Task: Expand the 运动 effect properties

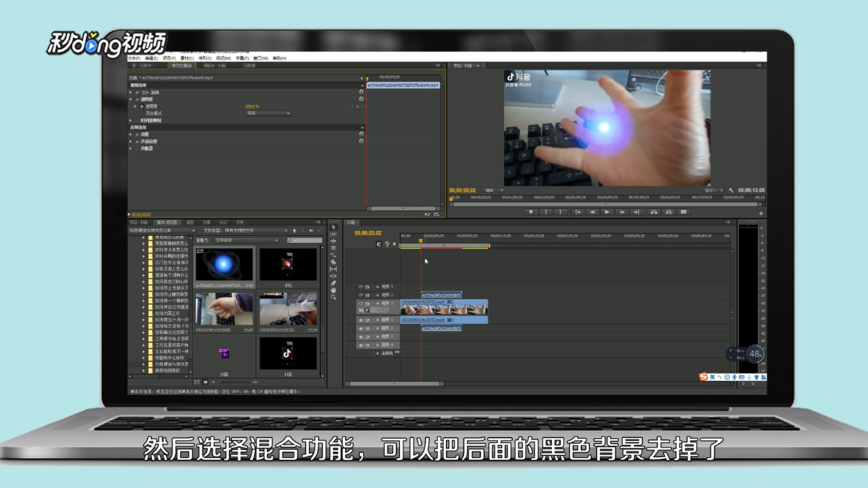Action: (130, 92)
